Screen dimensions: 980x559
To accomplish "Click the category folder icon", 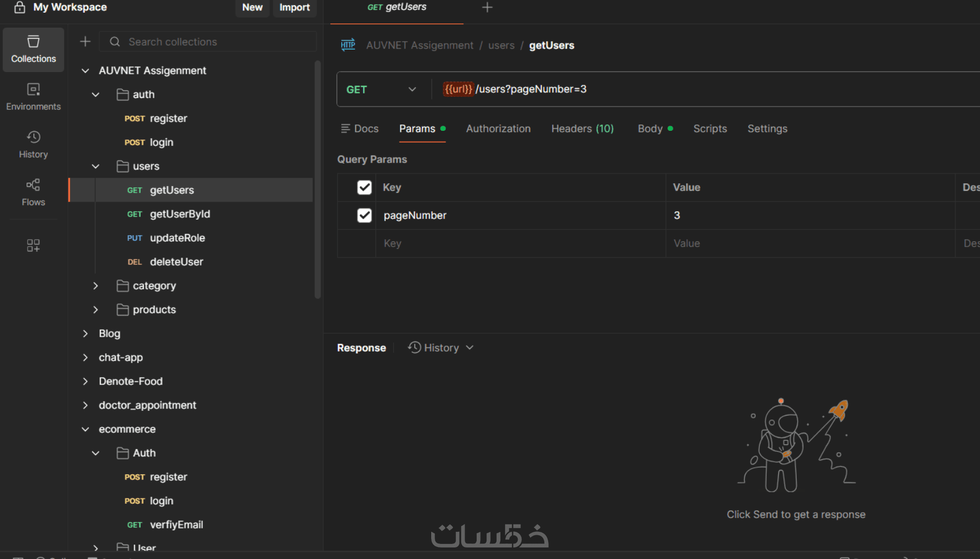I will pyautogui.click(x=123, y=286).
